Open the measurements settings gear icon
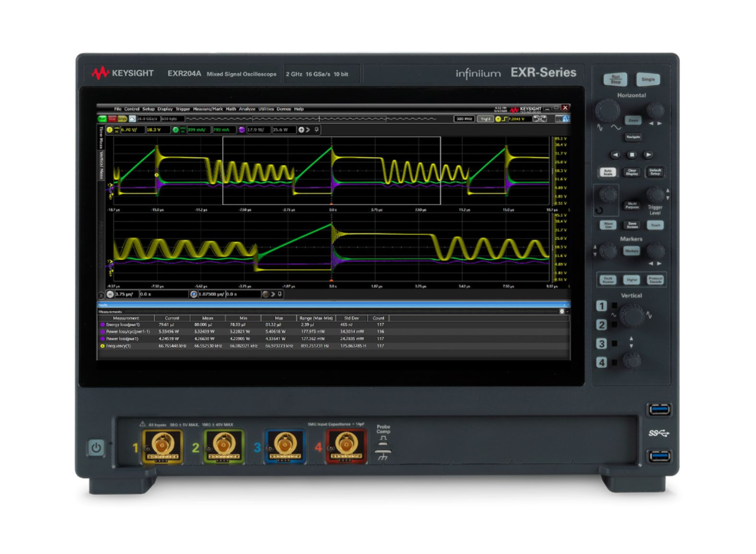 (562, 311)
